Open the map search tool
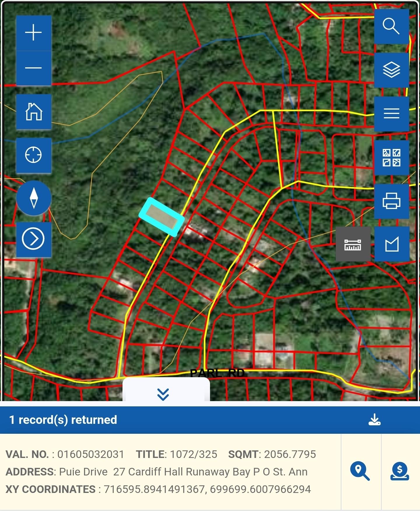 pos(391,26)
